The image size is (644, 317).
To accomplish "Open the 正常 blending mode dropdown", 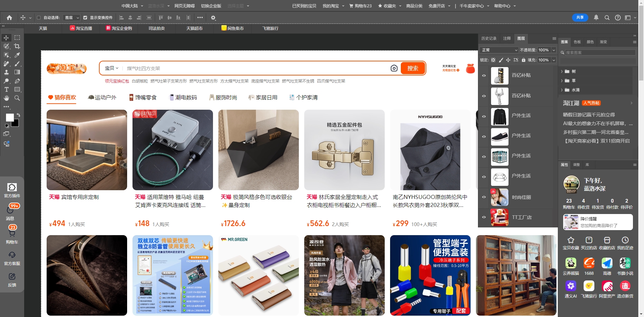I will click(x=499, y=50).
